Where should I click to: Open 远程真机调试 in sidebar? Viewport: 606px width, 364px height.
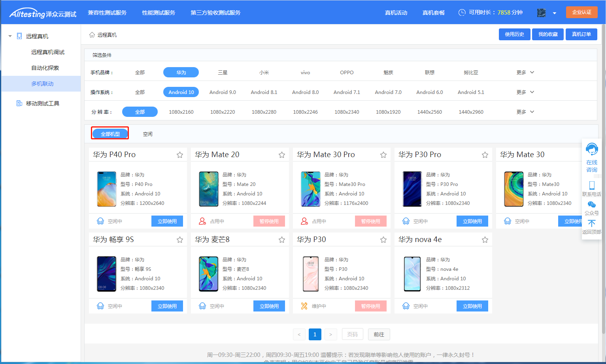(x=48, y=52)
